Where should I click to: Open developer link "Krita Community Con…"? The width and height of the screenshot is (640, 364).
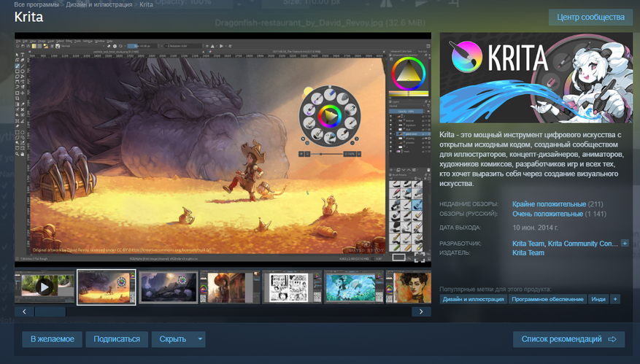tap(582, 244)
